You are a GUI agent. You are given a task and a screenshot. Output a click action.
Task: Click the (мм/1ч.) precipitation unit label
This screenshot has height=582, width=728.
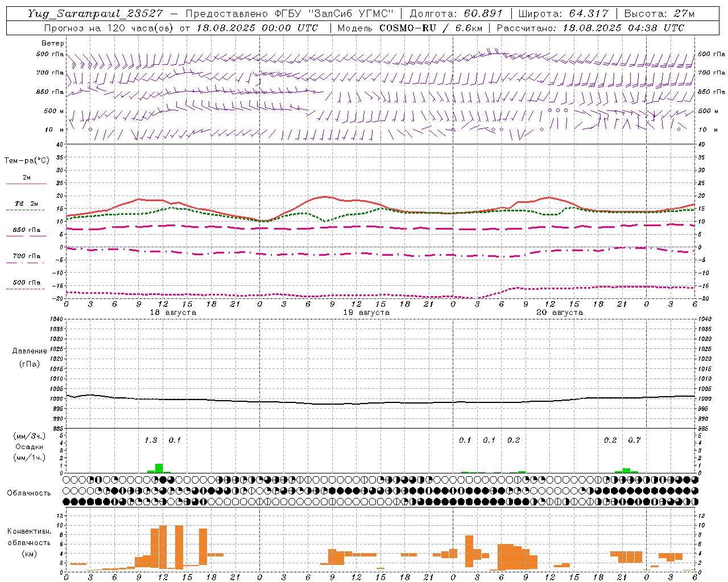tap(30, 458)
